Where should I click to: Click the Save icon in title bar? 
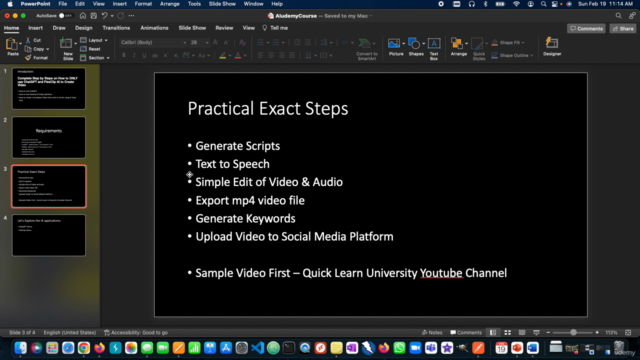93,16
